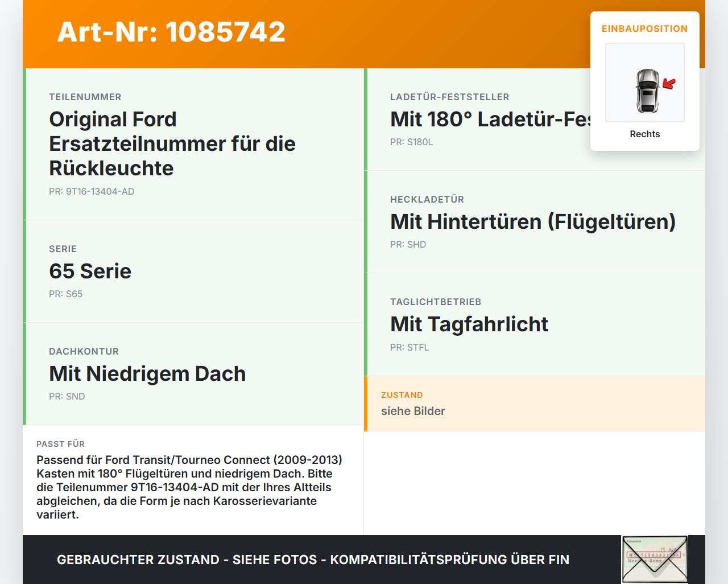Click the PR: STFL code

pos(409,348)
